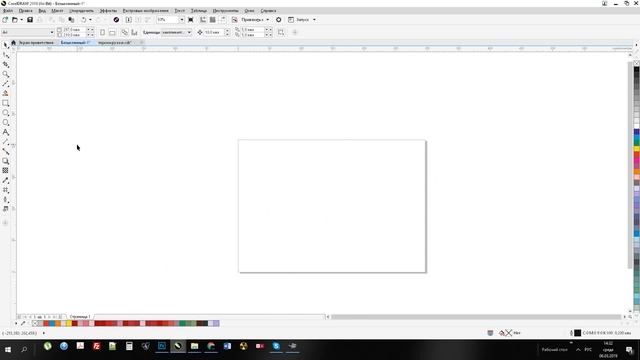This screenshot has height=360, width=640.
Task: Expand the status bar coordinates arrow
Action: point(44,333)
